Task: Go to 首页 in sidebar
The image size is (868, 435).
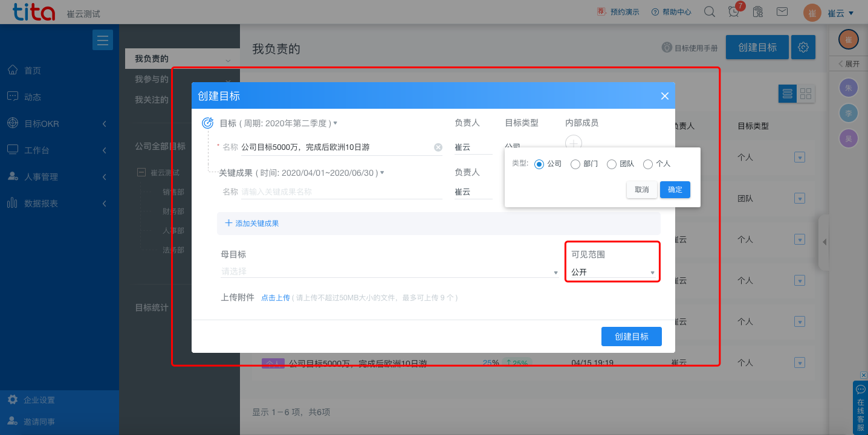Action: tap(33, 71)
